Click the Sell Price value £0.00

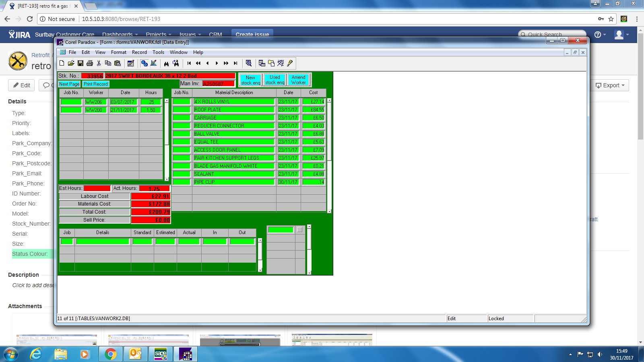point(151,220)
